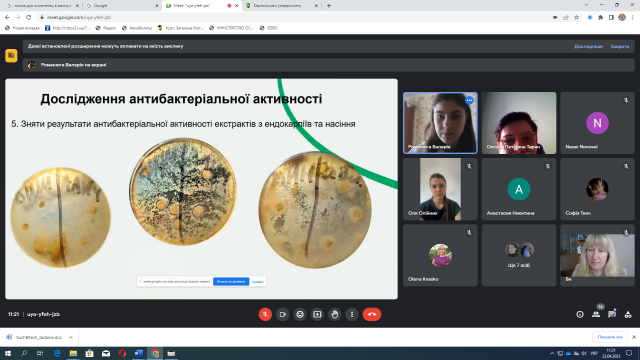Open a new browser tab
The height and width of the screenshot is (360, 640).
point(329,6)
